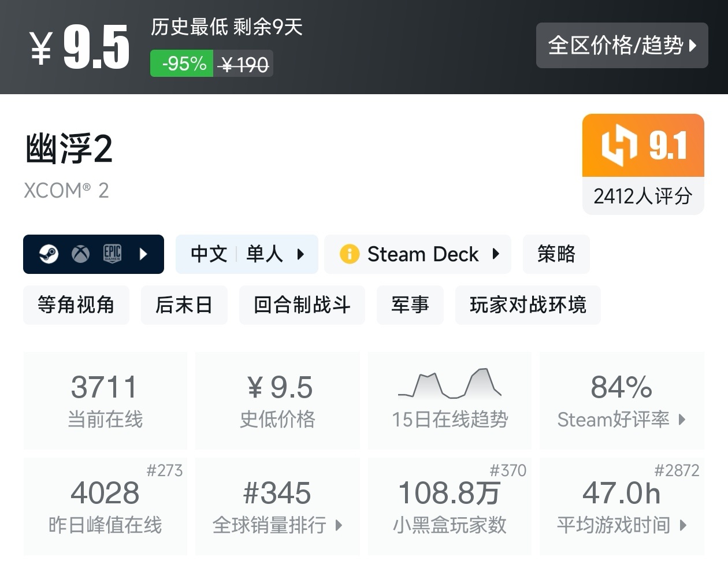Image resolution: width=728 pixels, height=564 pixels.
Task: Open the 15日在线趋势 chart
Action: pyautogui.click(x=450, y=400)
